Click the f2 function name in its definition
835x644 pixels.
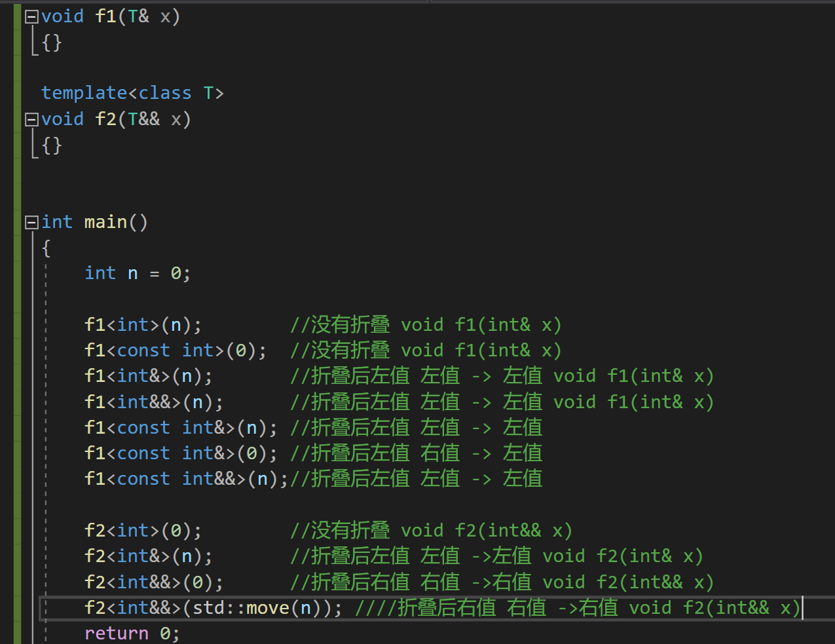105,119
